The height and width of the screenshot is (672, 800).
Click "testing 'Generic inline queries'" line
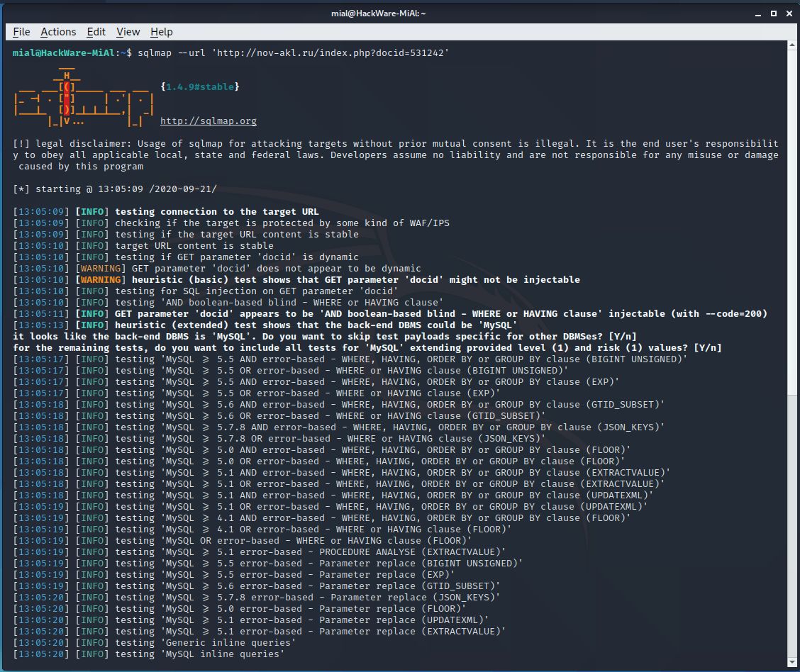click(x=155, y=642)
